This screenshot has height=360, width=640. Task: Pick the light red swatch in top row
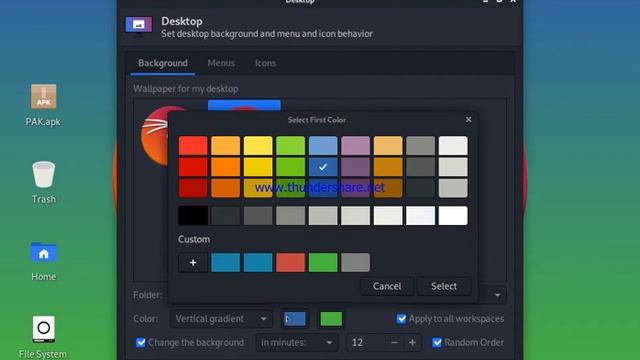(193, 146)
